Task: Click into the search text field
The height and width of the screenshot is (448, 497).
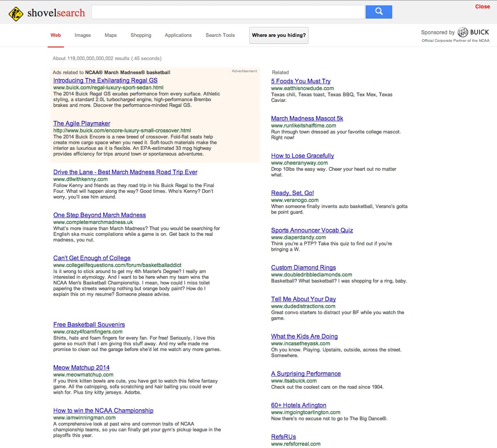Action: coord(228,12)
